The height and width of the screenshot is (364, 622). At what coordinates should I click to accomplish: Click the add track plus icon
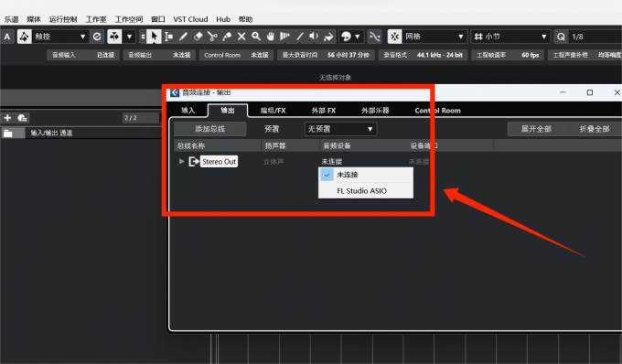click(x=7, y=118)
